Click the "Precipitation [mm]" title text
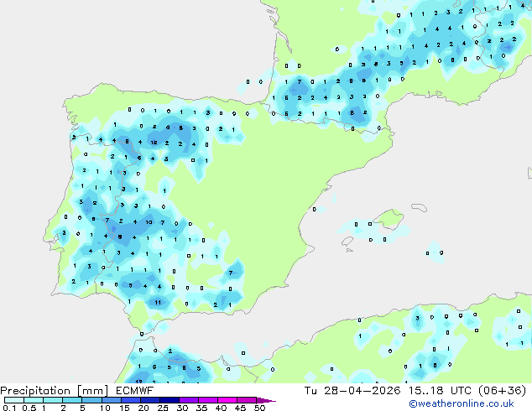The image size is (532, 411). click(x=55, y=391)
